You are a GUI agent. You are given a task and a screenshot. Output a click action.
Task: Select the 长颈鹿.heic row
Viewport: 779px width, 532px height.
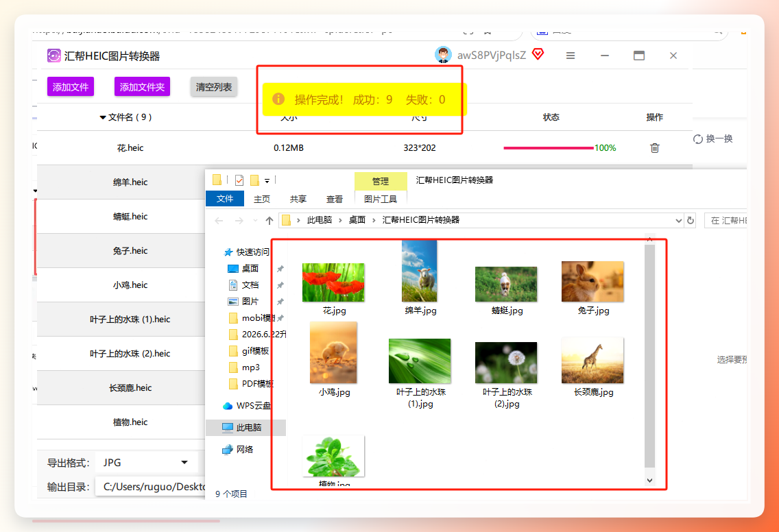point(121,388)
